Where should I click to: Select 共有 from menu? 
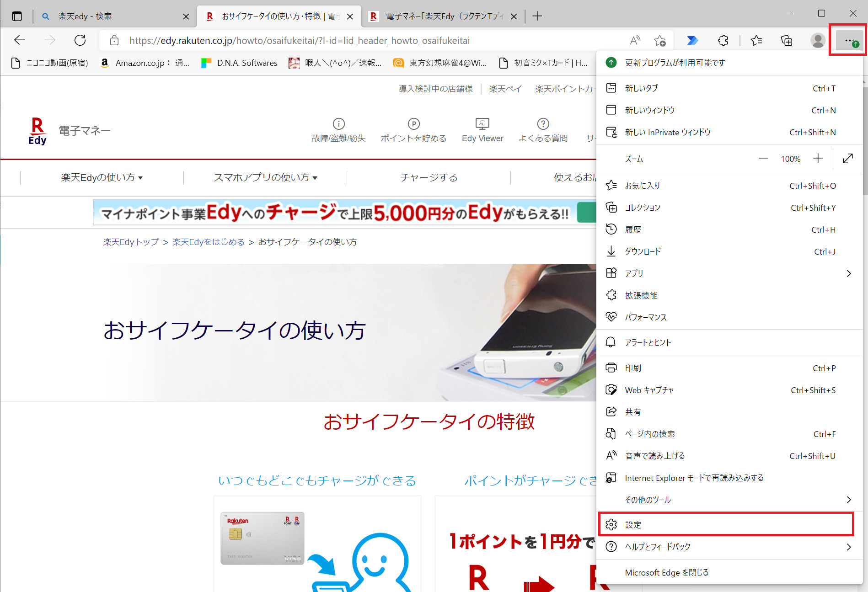[x=730, y=412]
